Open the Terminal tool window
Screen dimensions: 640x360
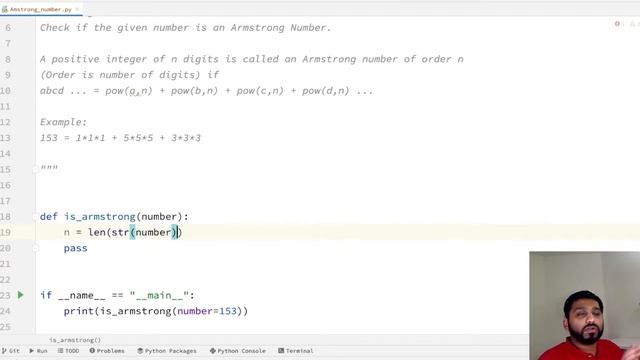point(296,351)
